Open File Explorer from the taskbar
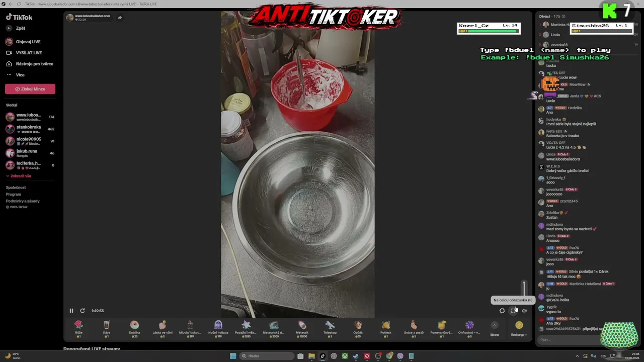This screenshot has height=362, width=644. 311,356
